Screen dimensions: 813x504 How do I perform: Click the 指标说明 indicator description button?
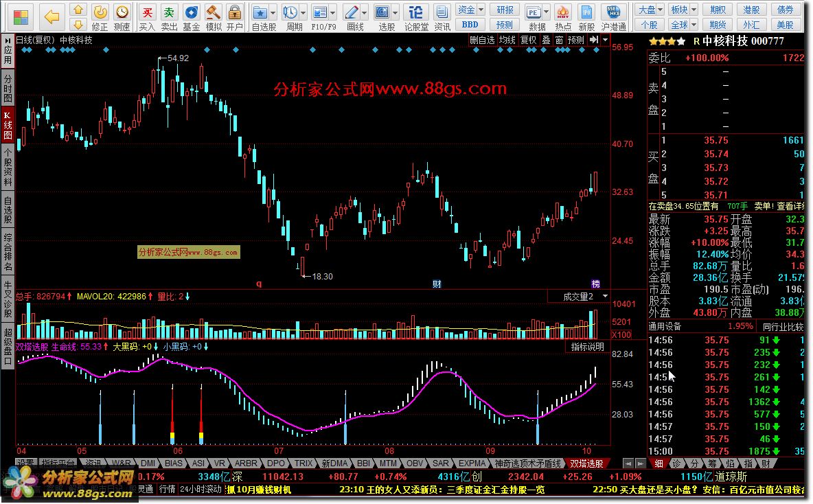587,347
